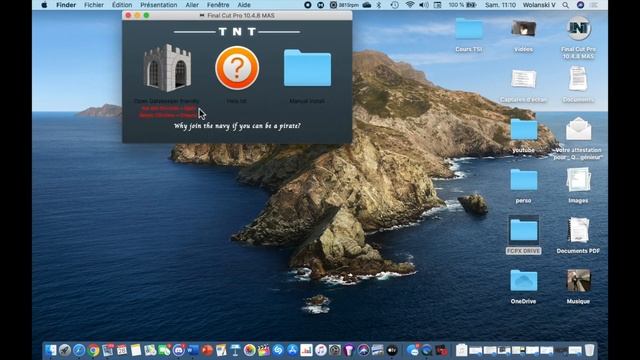Select the Final Cut Pro 10.4.8 MAS disk icon

578,29
